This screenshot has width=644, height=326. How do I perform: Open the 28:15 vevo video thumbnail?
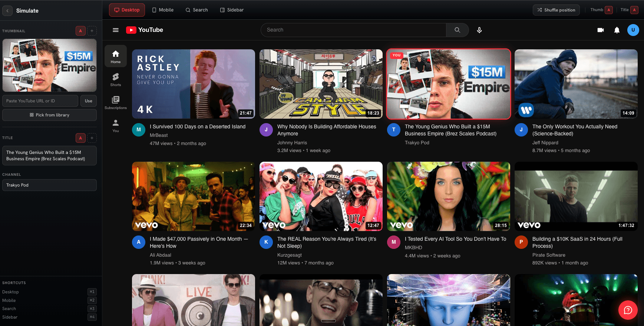(x=449, y=197)
